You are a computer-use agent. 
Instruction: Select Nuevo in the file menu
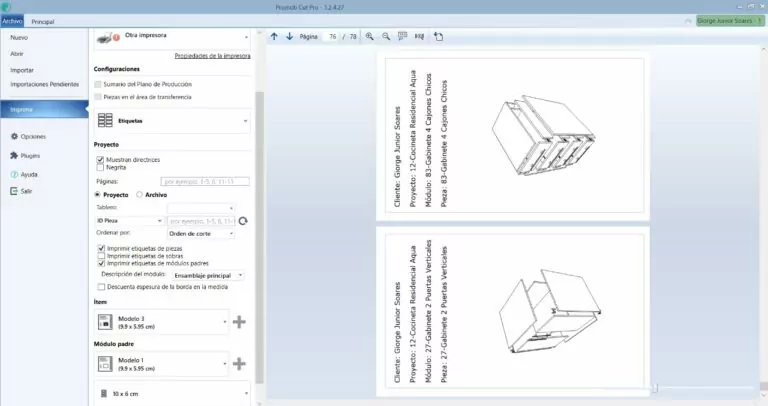coord(19,37)
